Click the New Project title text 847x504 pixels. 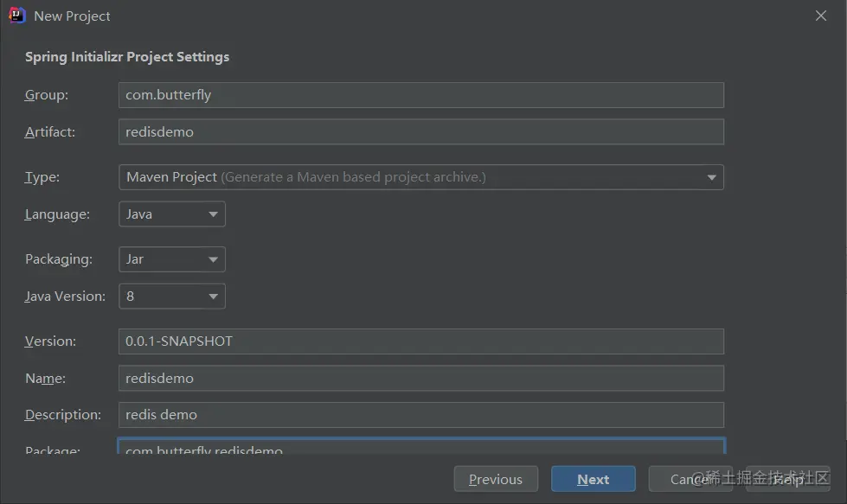(x=72, y=16)
